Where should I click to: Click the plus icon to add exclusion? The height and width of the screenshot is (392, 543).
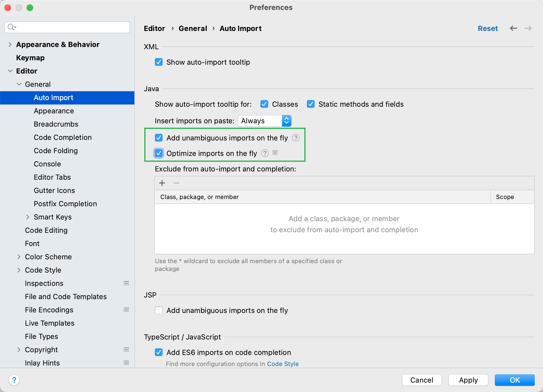[x=162, y=183]
